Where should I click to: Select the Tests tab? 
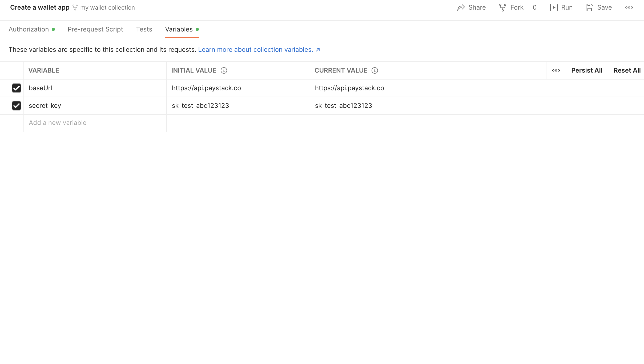point(144,29)
